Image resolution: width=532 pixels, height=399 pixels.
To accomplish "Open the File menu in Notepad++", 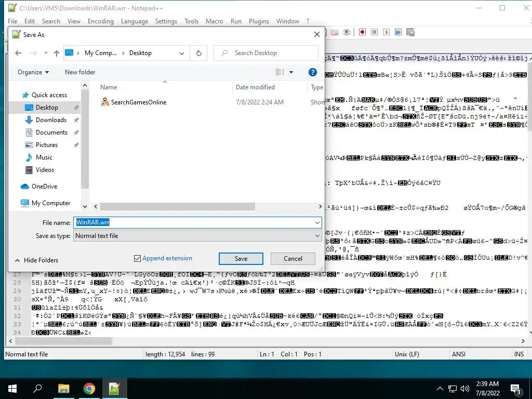I will (12, 21).
